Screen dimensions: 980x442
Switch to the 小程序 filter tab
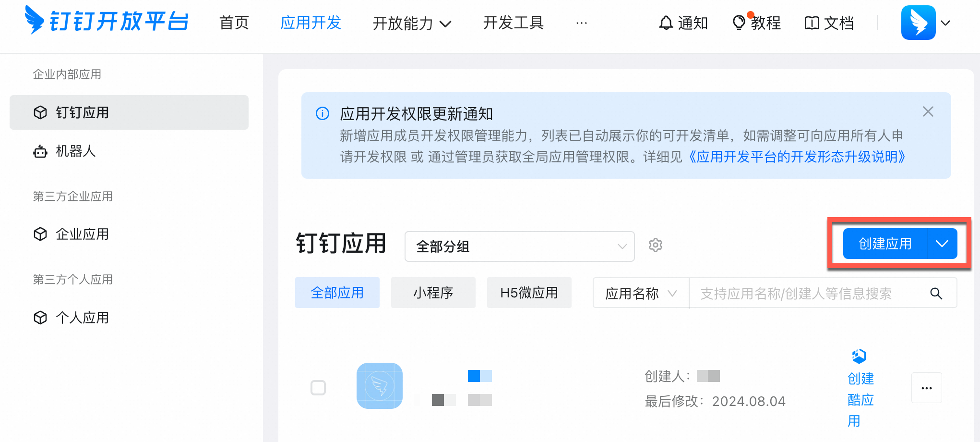pos(433,293)
